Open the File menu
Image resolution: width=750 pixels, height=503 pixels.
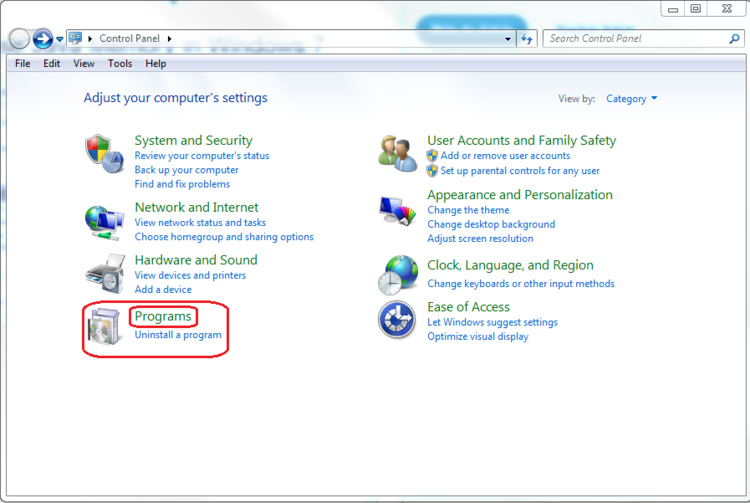tap(23, 63)
